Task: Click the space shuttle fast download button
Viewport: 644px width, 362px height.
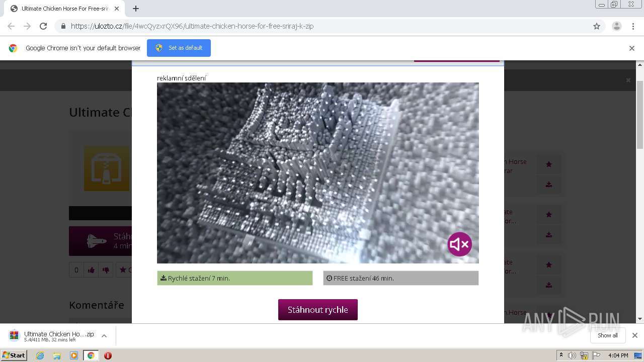Action: click(101, 241)
